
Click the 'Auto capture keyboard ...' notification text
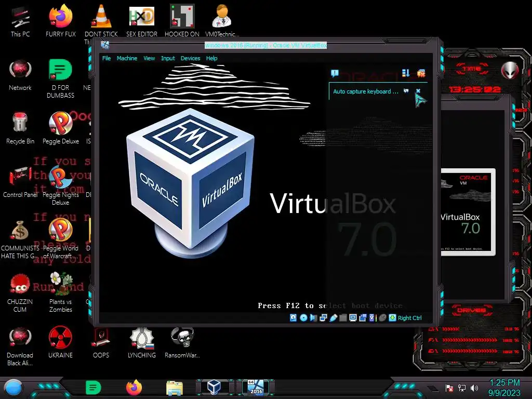coord(365,91)
